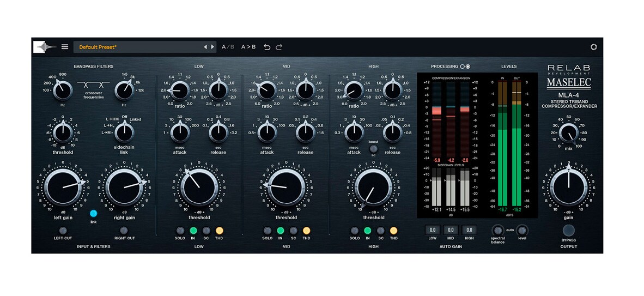Click the HIGH band attack knob
Viewport: 644px width, 296px height.
click(354, 133)
